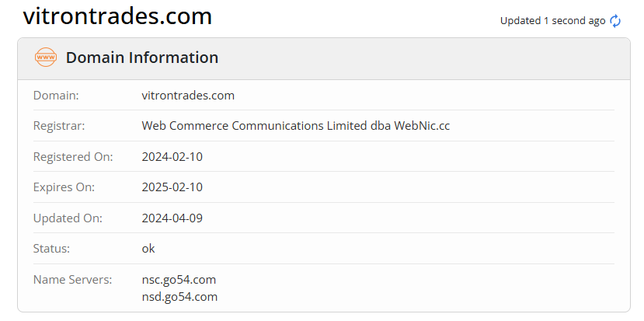The height and width of the screenshot is (321, 644).
Task: Click the "Updated 1 second ago" text
Action: [x=552, y=21]
